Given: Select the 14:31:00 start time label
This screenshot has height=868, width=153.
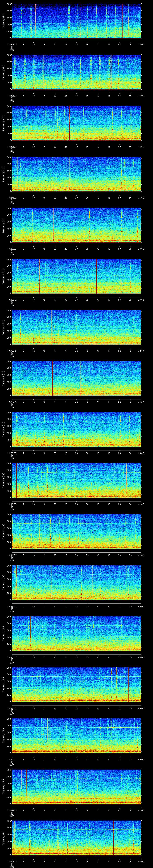Looking at the screenshot, I should pos(12,44).
